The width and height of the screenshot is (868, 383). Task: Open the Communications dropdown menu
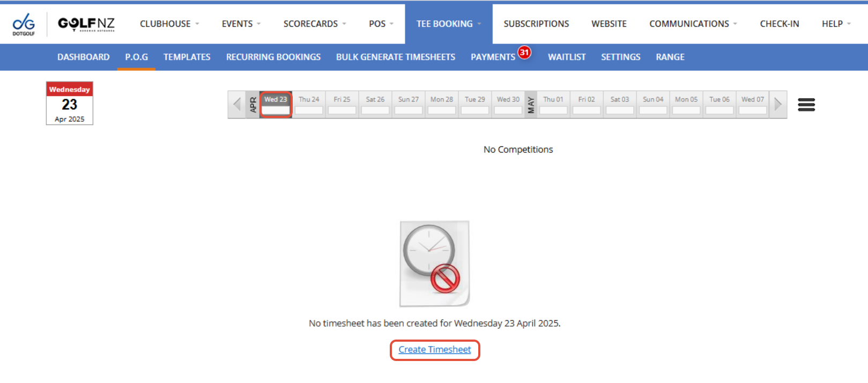pos(693,24)
